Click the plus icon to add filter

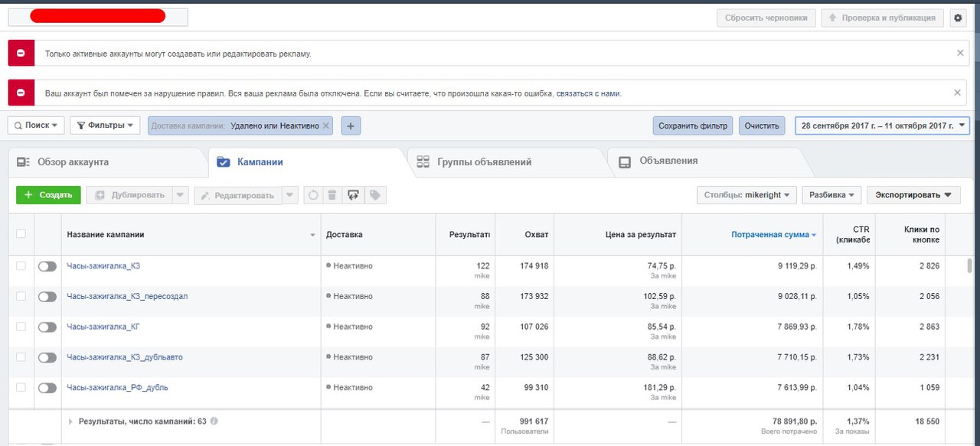click(x=351, y=125)
